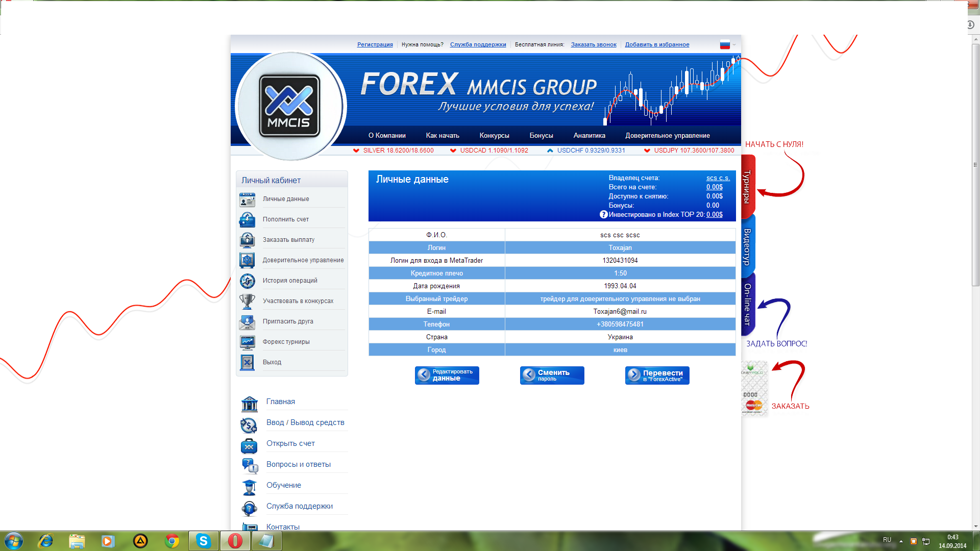Image resolution: width=980 pixels, height=551 pixels.
Task: Click the support service headset icon
Action: [249, 508]
